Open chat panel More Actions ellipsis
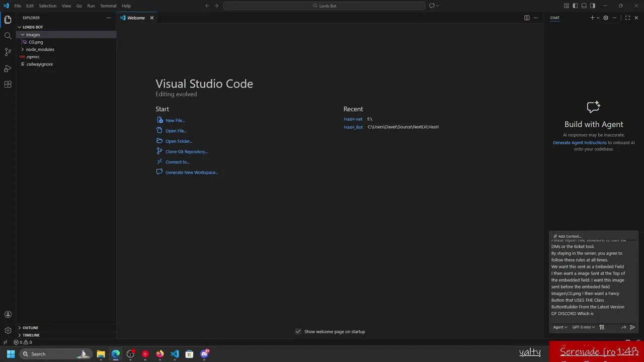Screen dimensions: 644x362 tap(614, 18)
